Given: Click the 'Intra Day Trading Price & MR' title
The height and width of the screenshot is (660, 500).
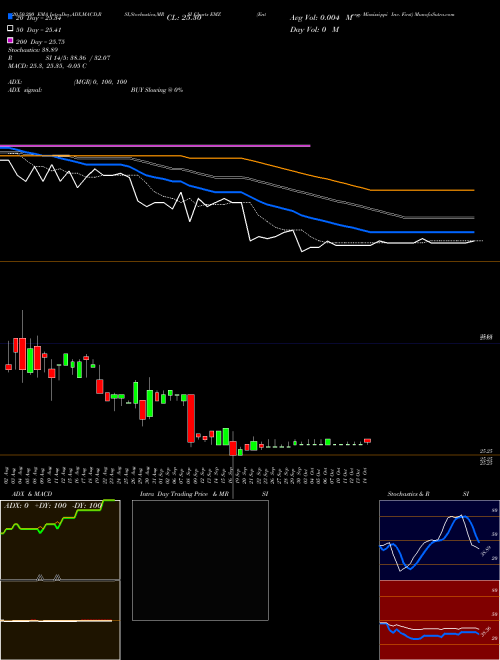Looking at the screenshot, I should coord(184,494).
